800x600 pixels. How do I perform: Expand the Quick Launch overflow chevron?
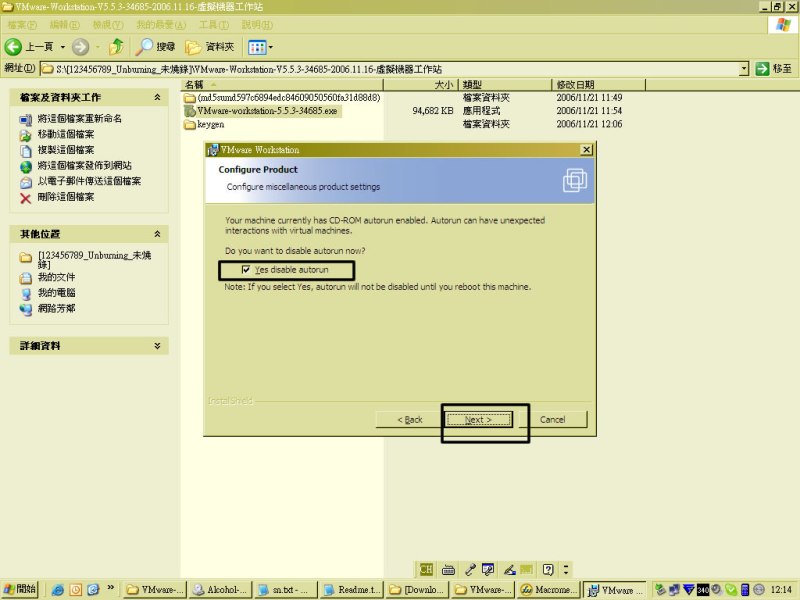(110, 587)
